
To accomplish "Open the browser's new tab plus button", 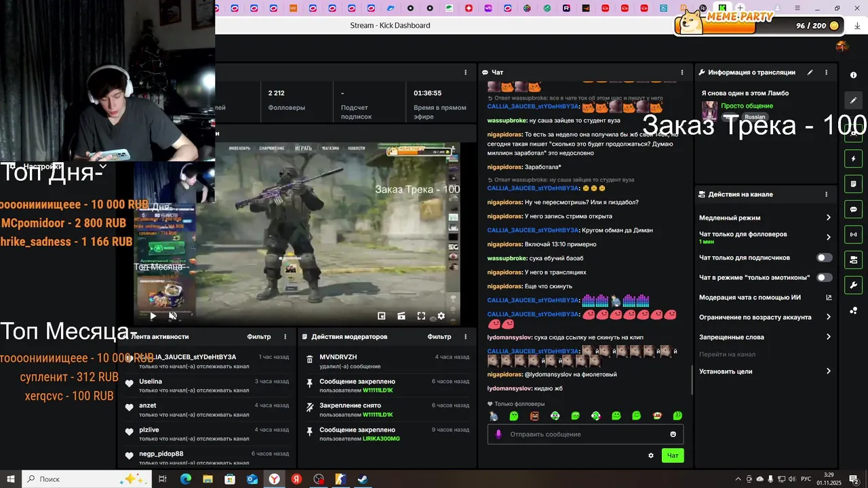I will coord(741,8).
